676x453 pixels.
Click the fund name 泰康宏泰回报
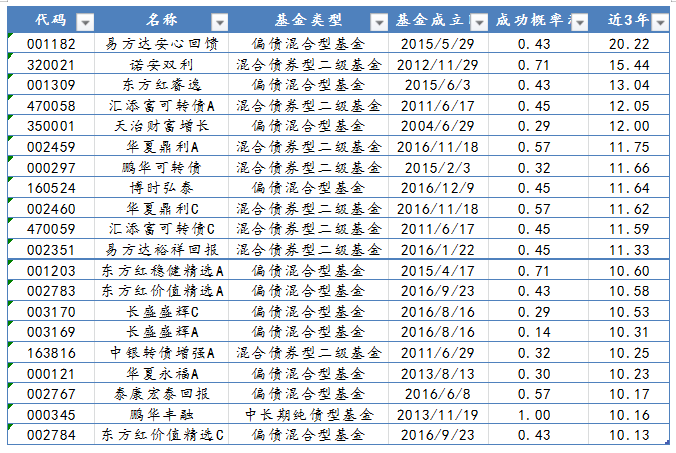tap(162, 394)
